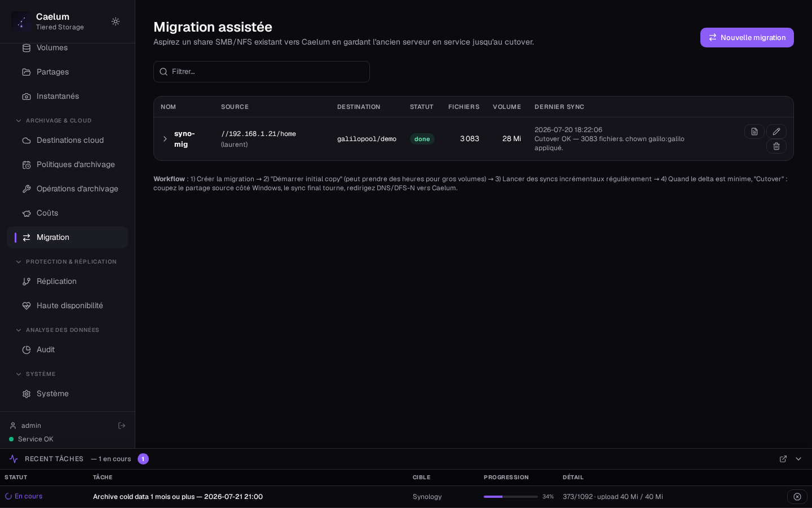Image resolution: width=812 pixels, height=508 pixels.
Task: Open the Volumes sidebar item
Action: pos(67,47)
